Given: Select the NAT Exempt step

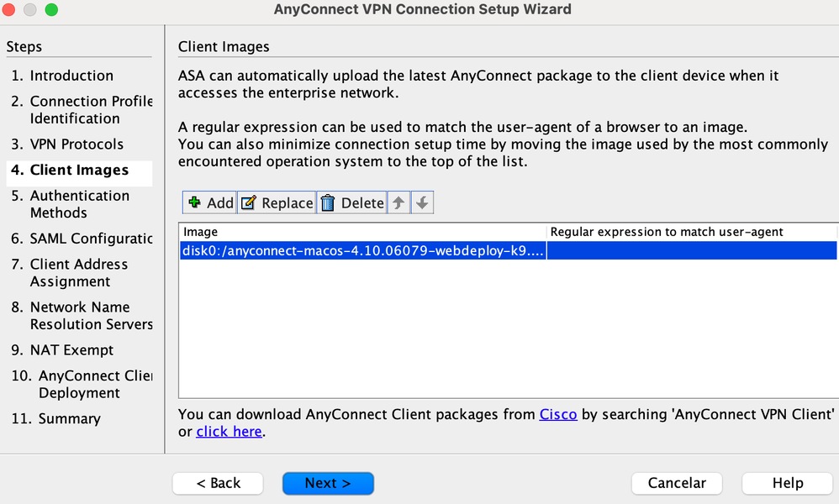Looking at the screenshot, I should pyautogui.click(x=71, y=350).
